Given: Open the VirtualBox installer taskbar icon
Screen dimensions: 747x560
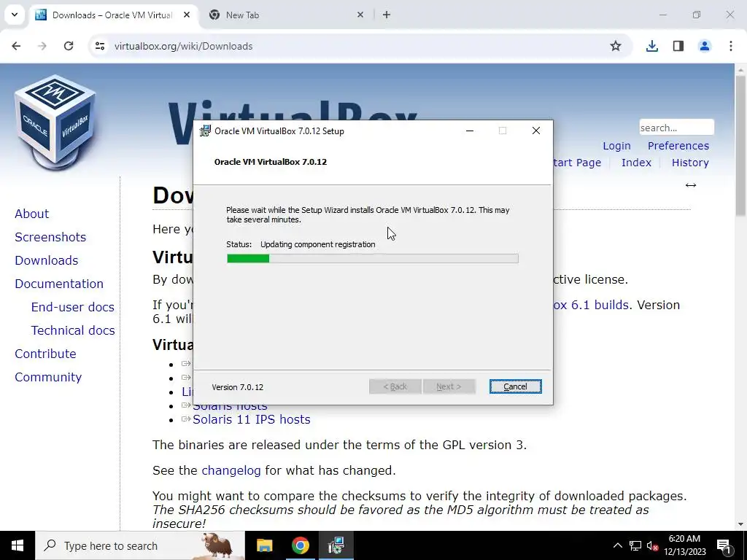Looking at the screenshot, I should coord(336,545).
